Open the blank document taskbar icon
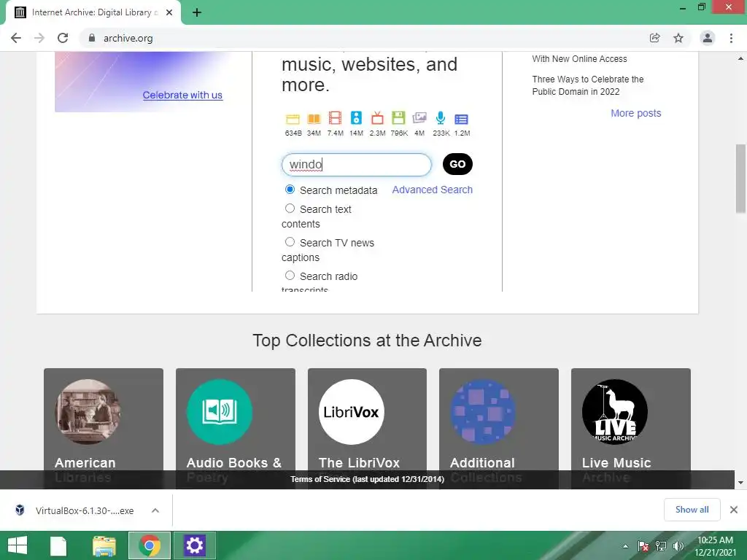Viewport: 747px width, 560px height. tap(58, 545)
